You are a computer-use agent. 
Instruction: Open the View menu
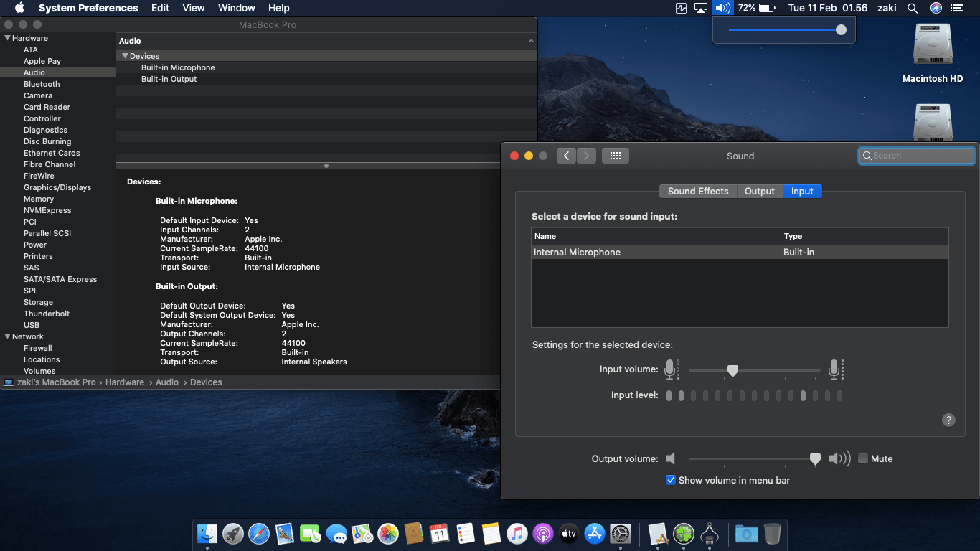(194, 8)
